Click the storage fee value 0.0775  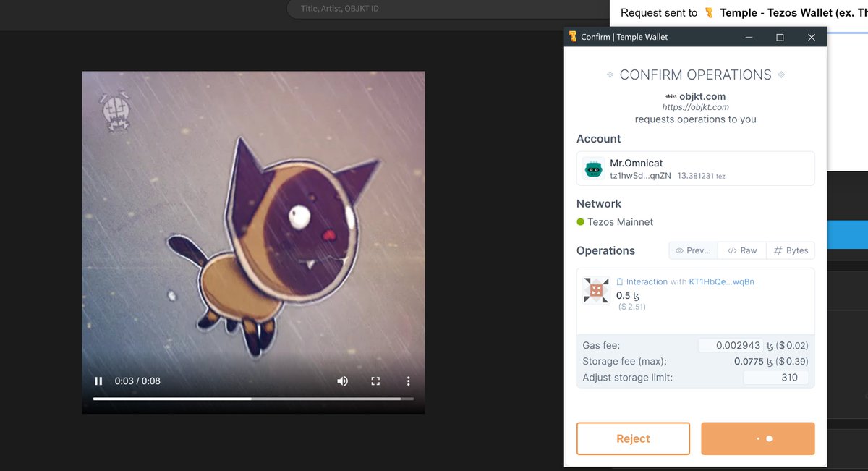click(749, 361)
